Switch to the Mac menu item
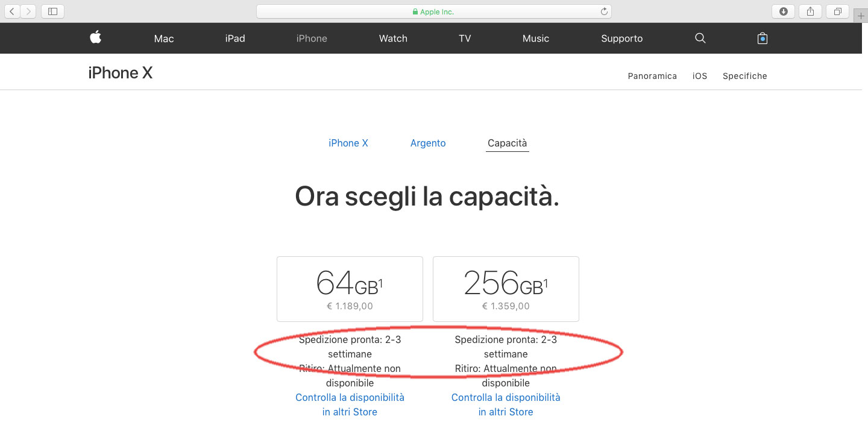Viewport: 868px width, 428px height. [x=163, y=38]
